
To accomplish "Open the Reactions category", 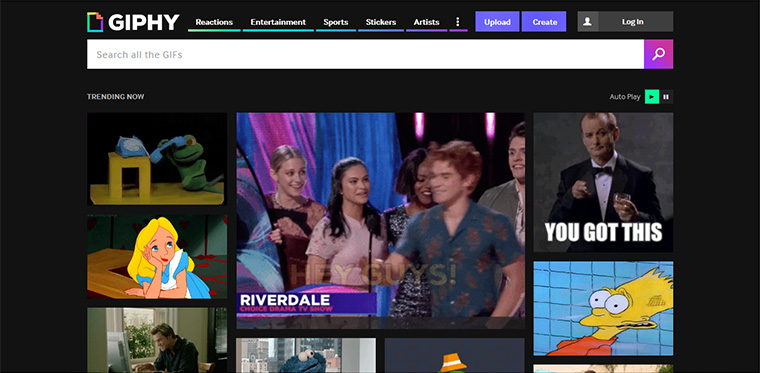I will (214, 22).
